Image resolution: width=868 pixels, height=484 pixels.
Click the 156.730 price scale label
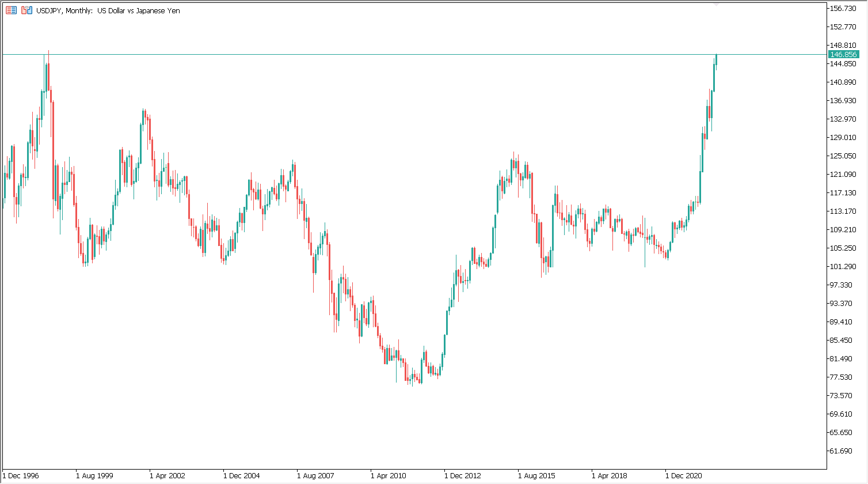(x=844, y=8)
